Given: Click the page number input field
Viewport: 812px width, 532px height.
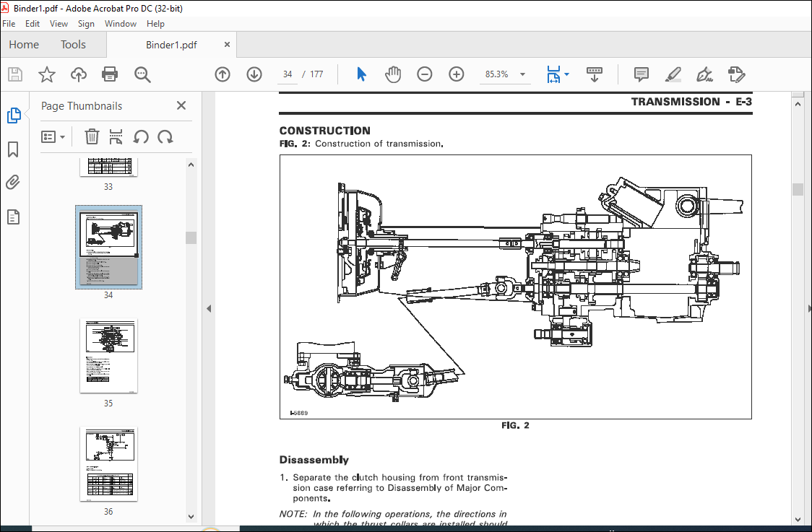Looking at the screenshot, I should point(288,74).
